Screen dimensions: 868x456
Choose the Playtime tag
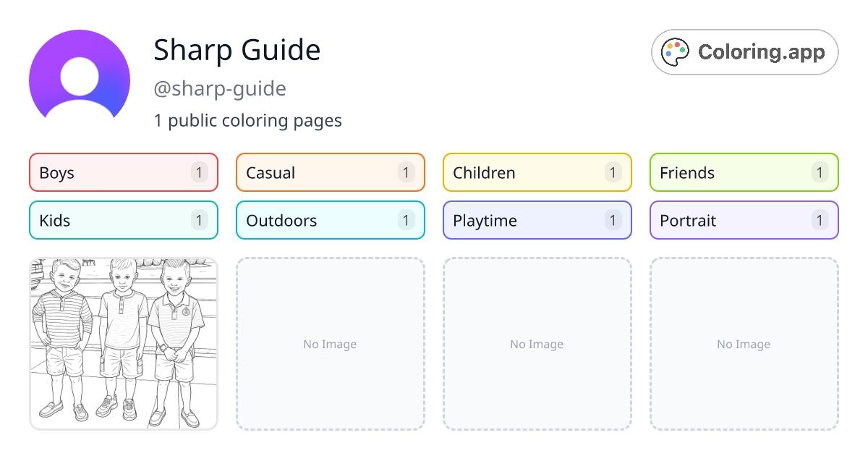tap(537, 220)
